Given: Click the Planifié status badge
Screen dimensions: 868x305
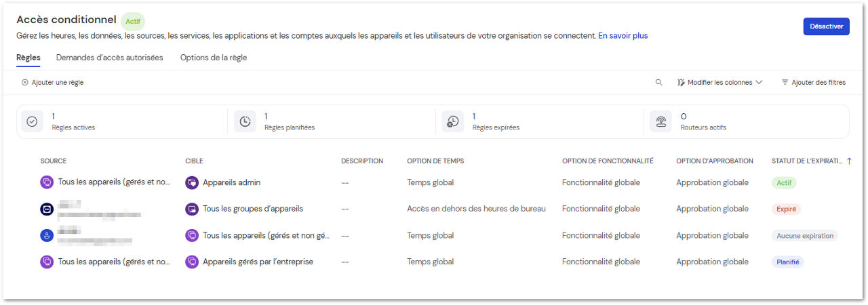Looking at the screenshot, I should (787, 262).
